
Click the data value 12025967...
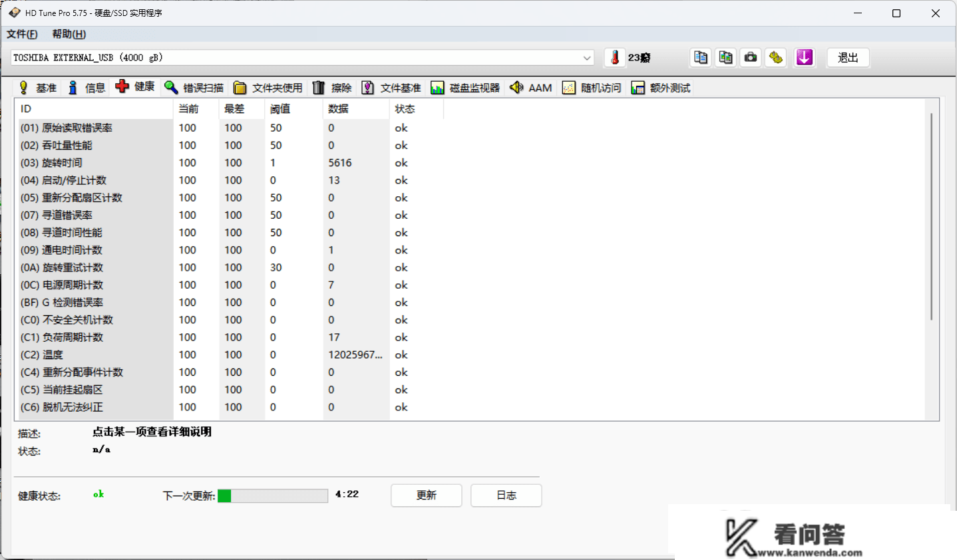coord(355,355)
